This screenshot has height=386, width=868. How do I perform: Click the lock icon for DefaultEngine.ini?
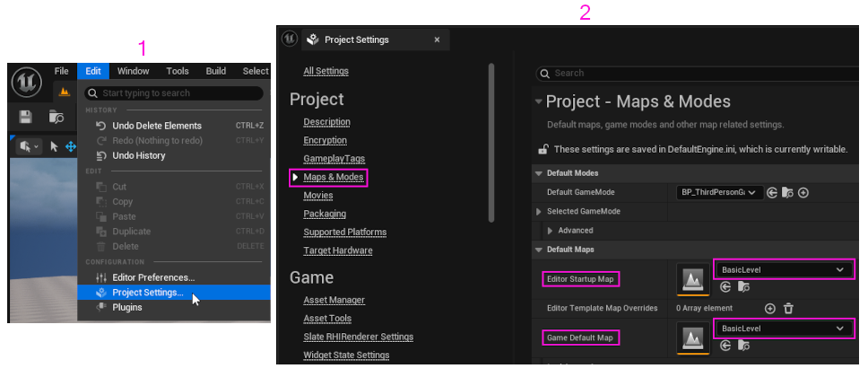click(542, 149)
